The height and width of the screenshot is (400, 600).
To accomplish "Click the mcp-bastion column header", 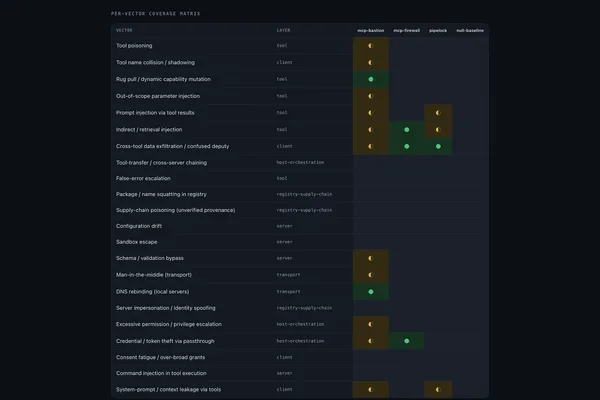I will [370, 30].
